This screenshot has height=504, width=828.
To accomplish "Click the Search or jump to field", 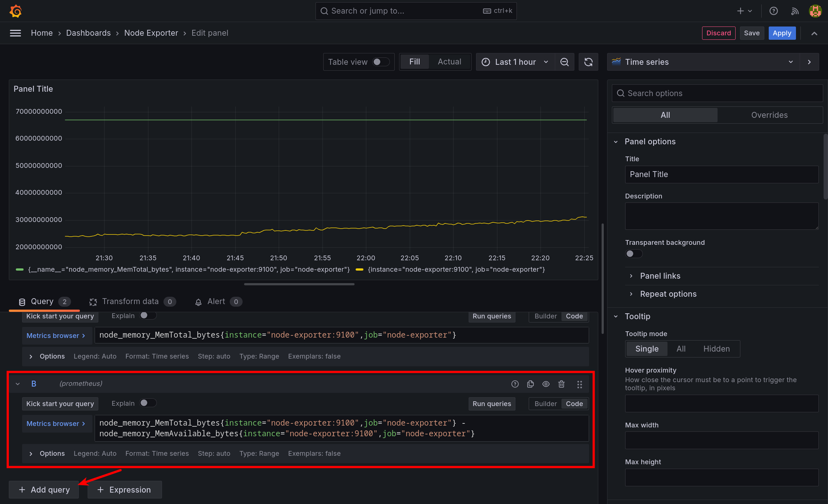I will click(416, 11).
